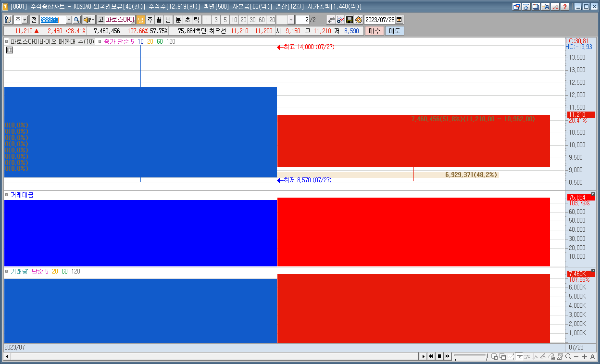The height and width of the screenshot is (364, 600).
Task: Click the font size A icon in title bar
Action: 555,7
